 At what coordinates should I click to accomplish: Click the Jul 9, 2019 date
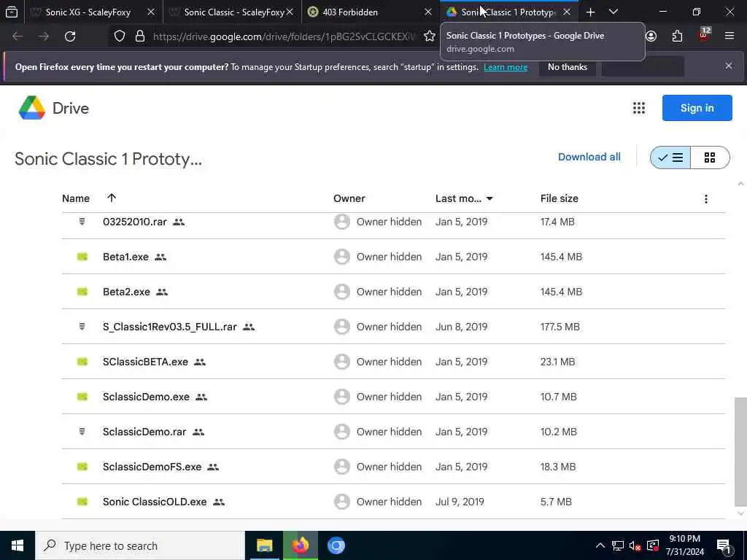pyautogui.click(x=460, y=502)
